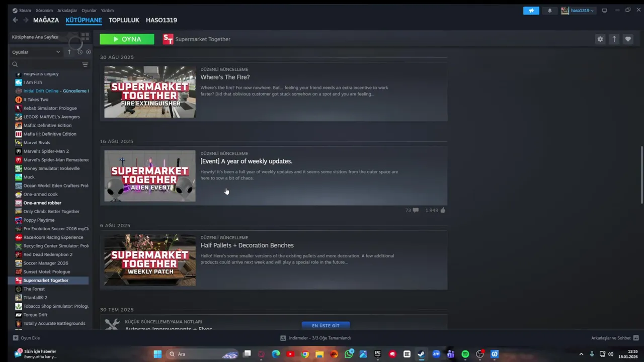Open the Weekly Patch update thumbnail
The width and height of the screenshot is (644, 362).
pos(150,260)
